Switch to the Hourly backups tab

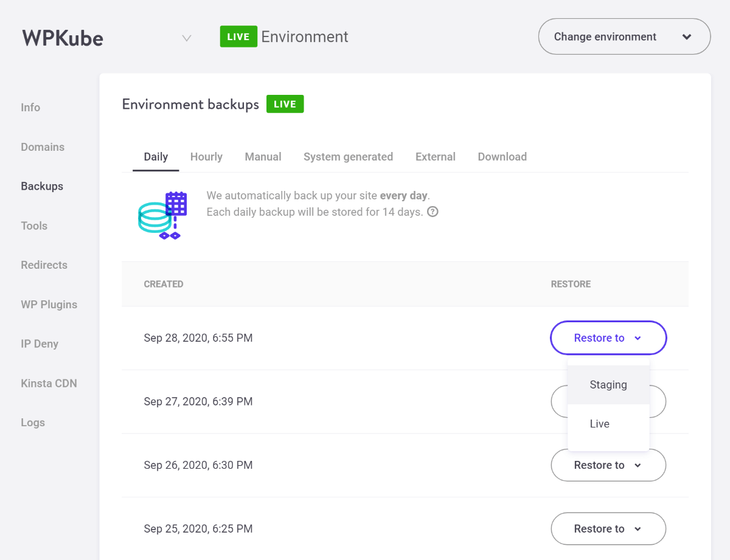point(206,157)
